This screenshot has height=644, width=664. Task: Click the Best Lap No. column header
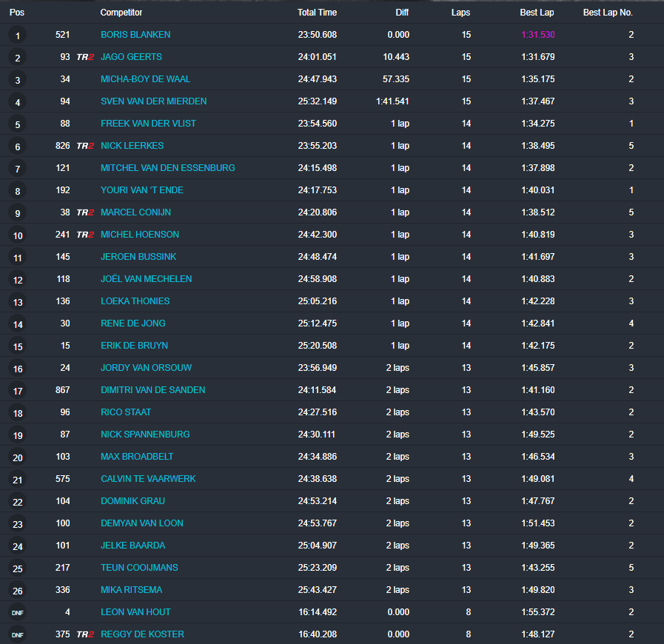pyautogui.click(x=608, y=13)
